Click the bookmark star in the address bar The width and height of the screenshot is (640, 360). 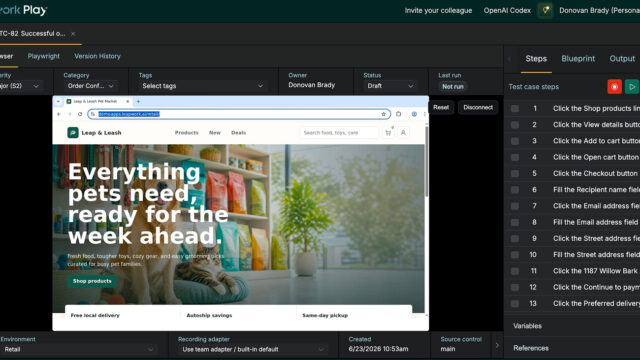click(383, 114)
